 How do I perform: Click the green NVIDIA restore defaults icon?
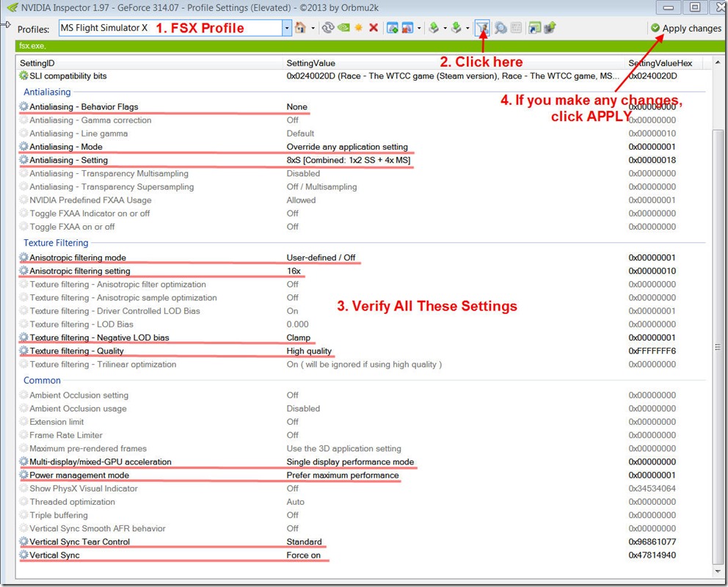coord(343,28)
